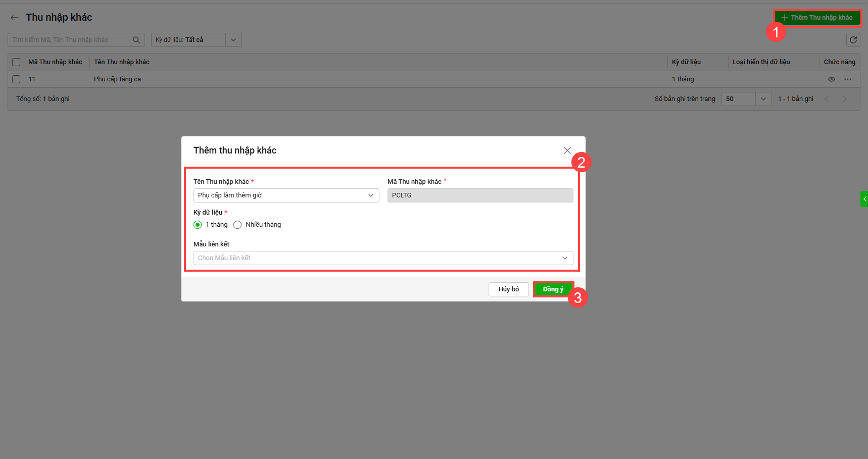Open the records-per-page dropdown showing 50
Viewport: 868px width, 459px height.
point(763,99)
